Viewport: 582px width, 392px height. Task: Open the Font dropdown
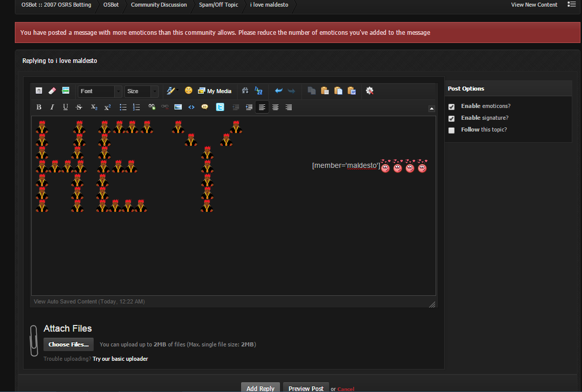(99, 91)
